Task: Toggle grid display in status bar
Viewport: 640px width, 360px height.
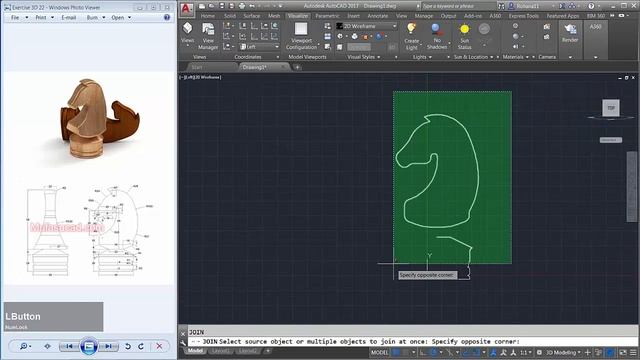Action: (x=396, y=352)
